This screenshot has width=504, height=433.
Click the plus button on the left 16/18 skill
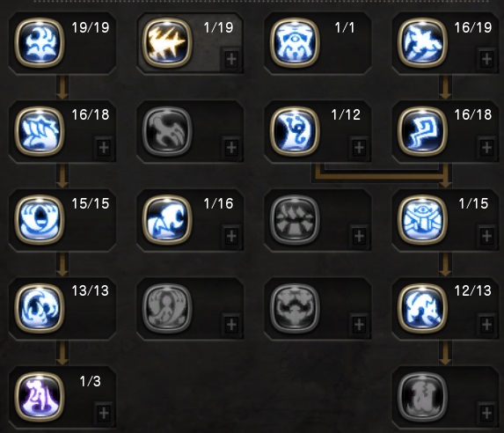[x=104, y=148]
